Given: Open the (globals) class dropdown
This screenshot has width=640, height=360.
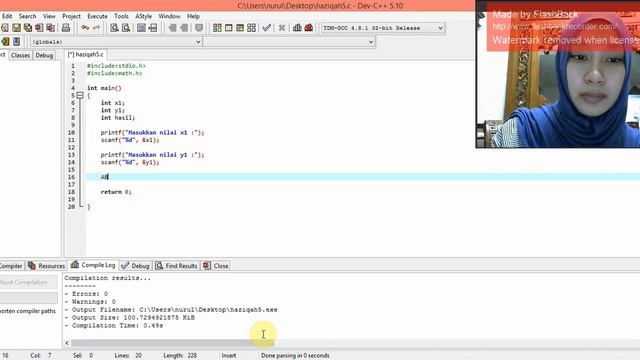Looking at the screenshot, I should [x=116, y=42].
